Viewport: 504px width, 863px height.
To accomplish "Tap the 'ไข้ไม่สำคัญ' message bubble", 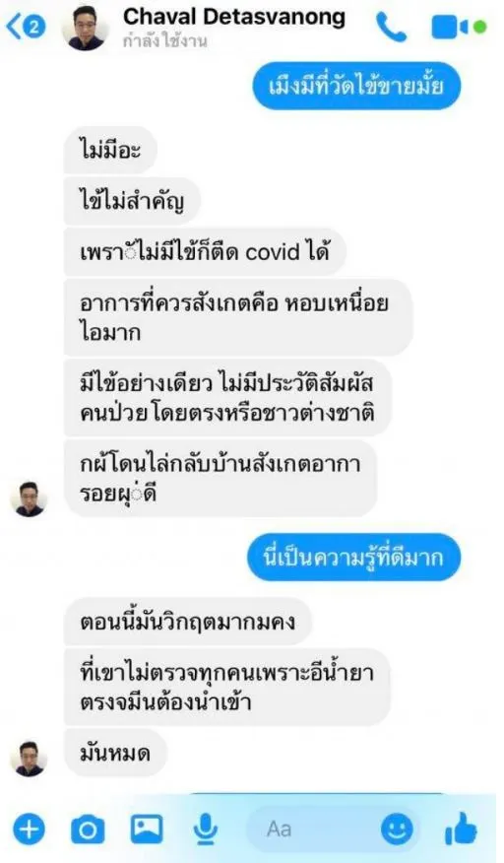I will tap(133, 201).
